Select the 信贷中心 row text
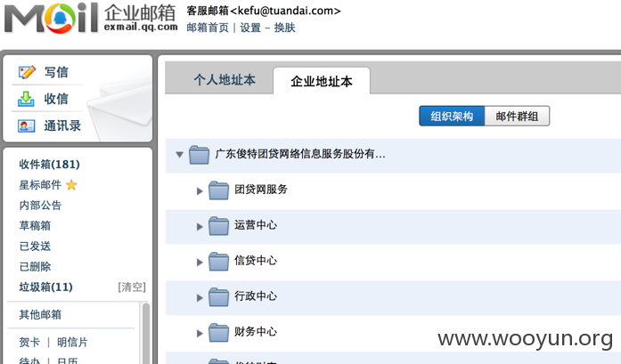The width and height of the screenshot is (621, 364). click(256, 261)
